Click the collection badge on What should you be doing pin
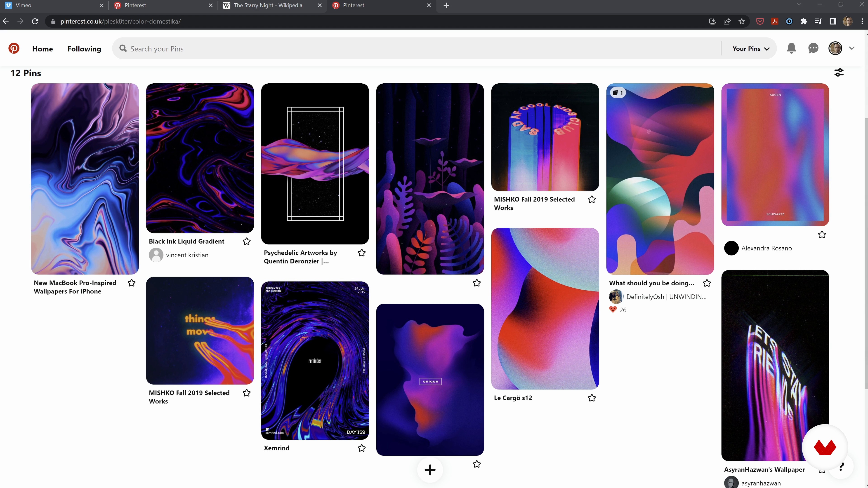868x488 pixels. coord(618,93)
